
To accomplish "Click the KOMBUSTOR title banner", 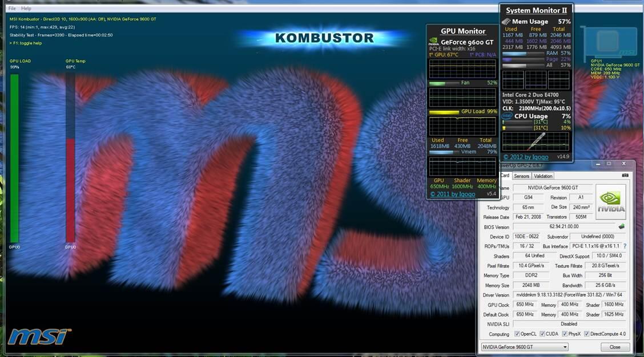I will (x=324, y=38).
